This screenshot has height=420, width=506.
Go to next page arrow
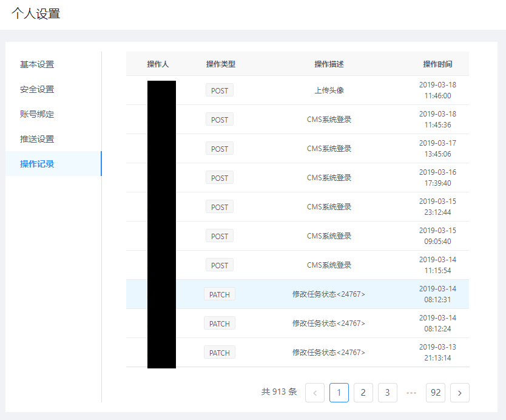click(x=459, y=393)
